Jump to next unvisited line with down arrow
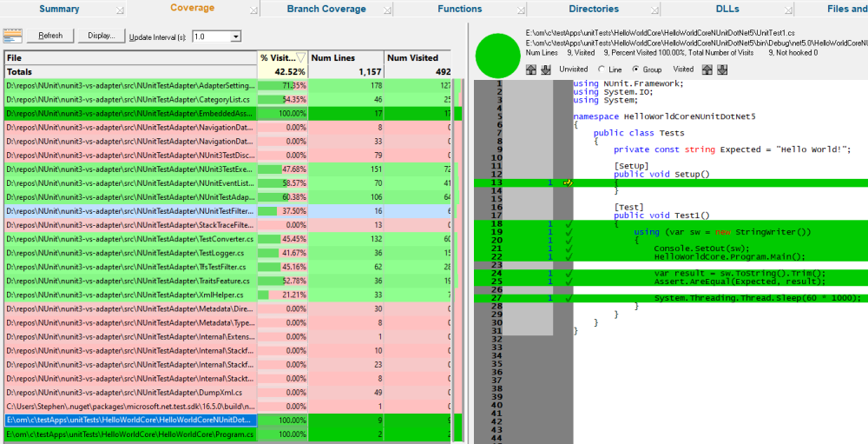 tap(545, 70)
